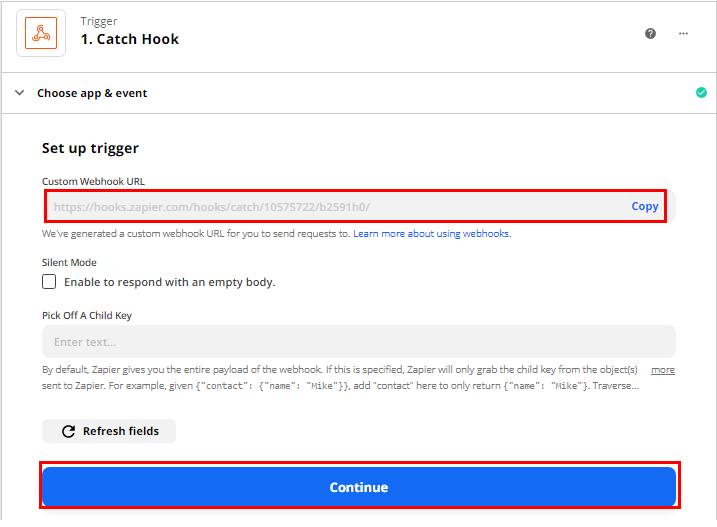Screen dimensions: 717x527
Task: Copy the custom webhook URL
Action: (x=645, y=206)
